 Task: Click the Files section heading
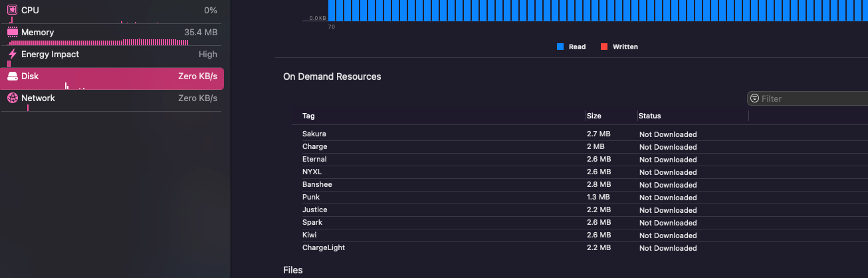click(293, 270)
